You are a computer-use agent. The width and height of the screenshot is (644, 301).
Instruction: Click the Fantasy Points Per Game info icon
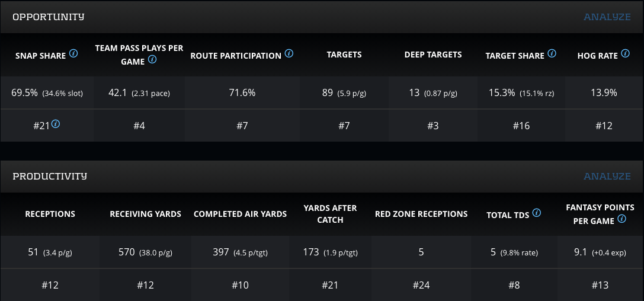pos(622,219)
